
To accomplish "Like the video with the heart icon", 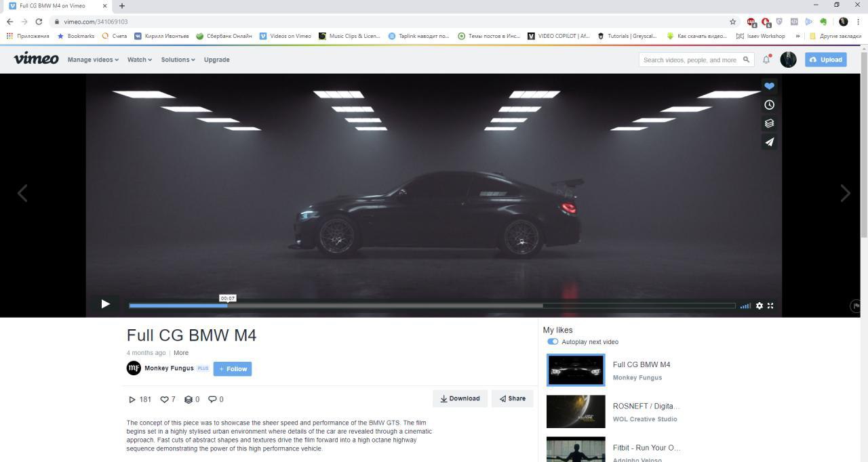I will pos(769,86).
